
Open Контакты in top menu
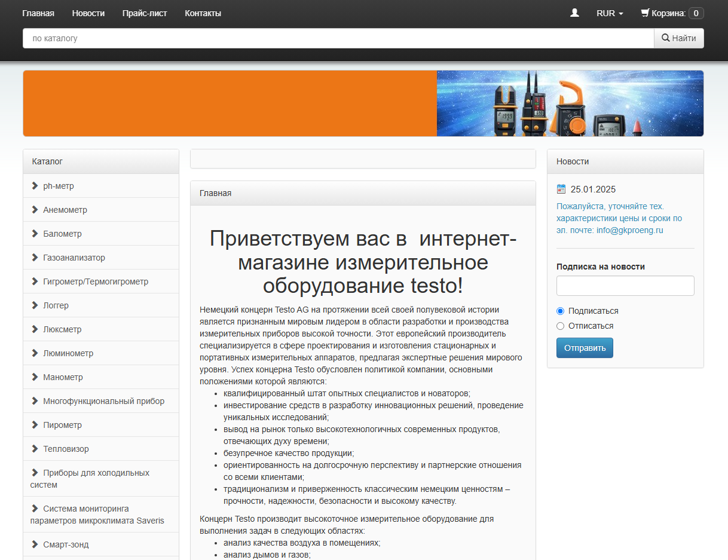(203, 13)
